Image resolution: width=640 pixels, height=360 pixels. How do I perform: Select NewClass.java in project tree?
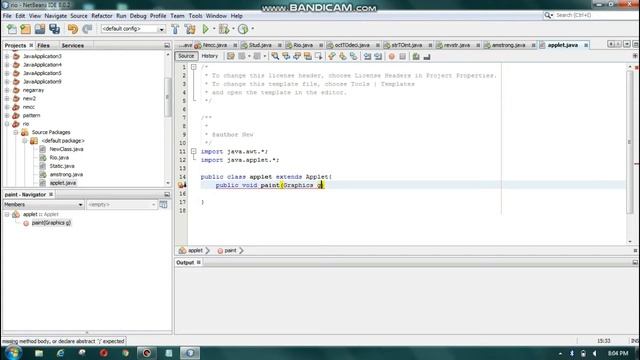[x=66, y=149]
